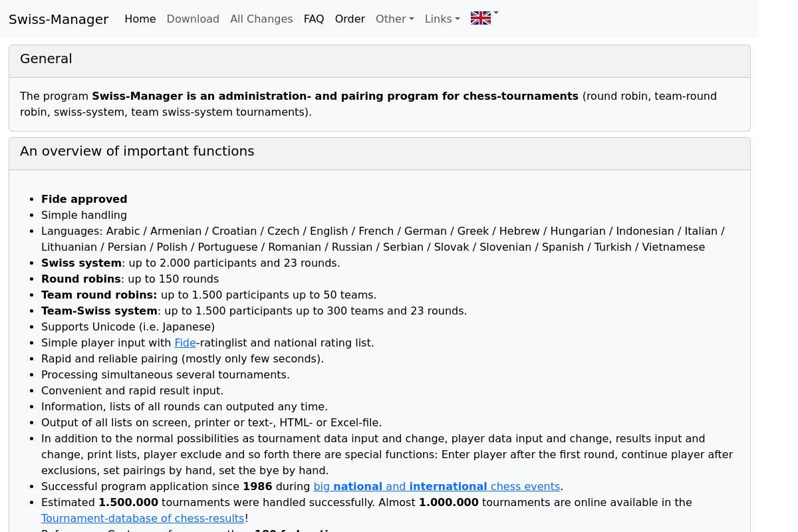The image size is (798, 532).
Task: Click 'Convenient and rapid result input.' line
Action: pos(132,390)
